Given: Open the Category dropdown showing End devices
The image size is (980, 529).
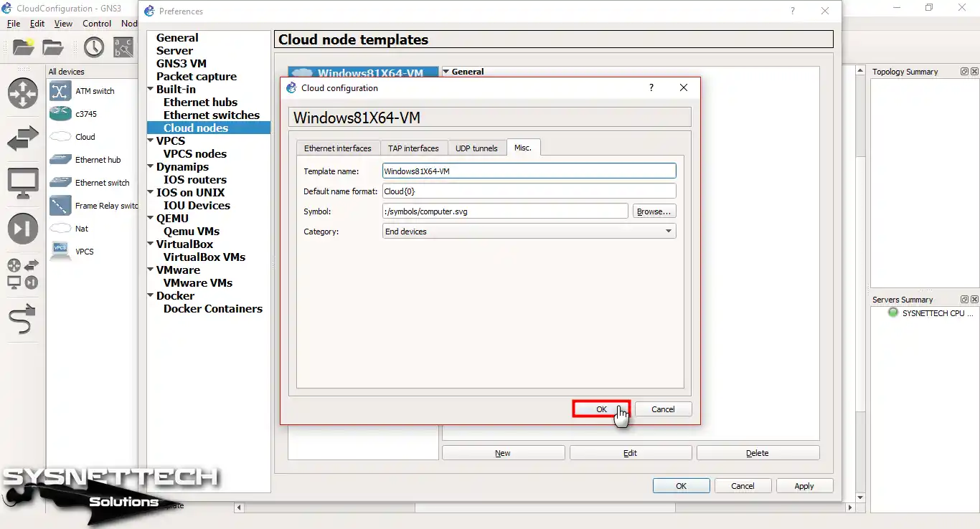Looking at the screenshot, I should coord(529,232).
